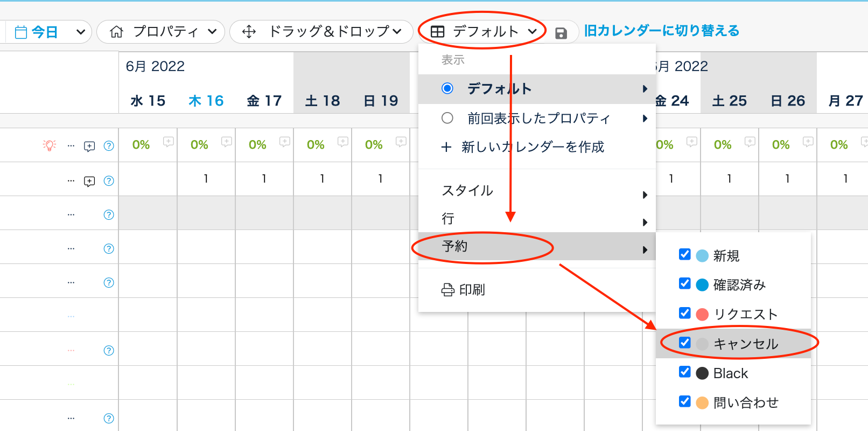
Task: Click the save calendar floppy disk icon
Action: click(561, 33)
